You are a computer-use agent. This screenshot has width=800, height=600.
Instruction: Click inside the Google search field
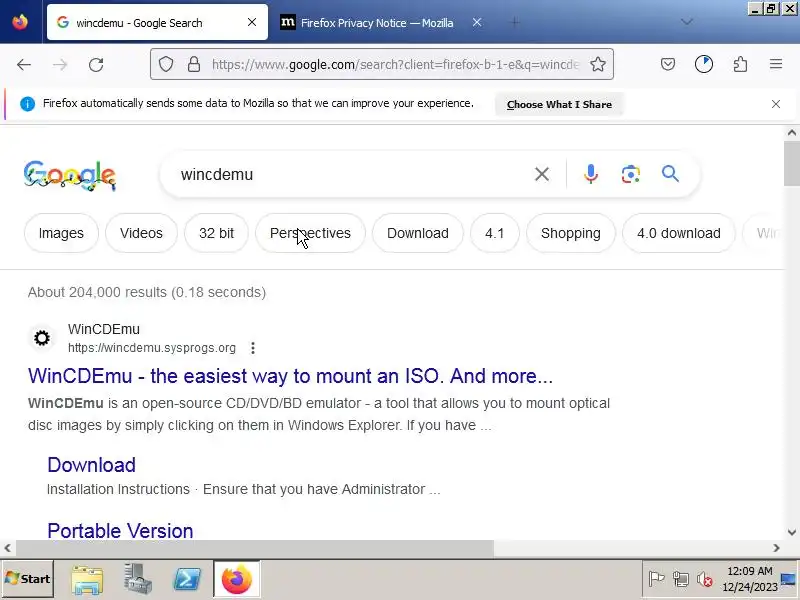pyautogui.click(x=352, y=174)
